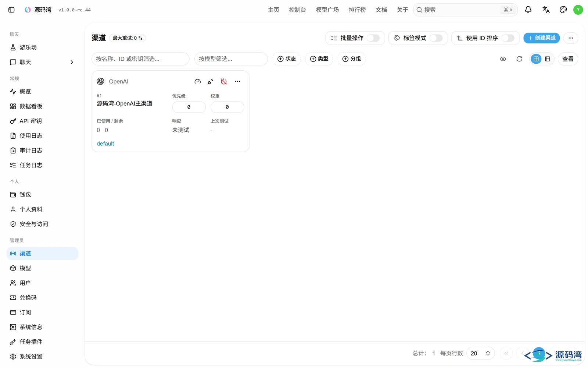This screenshot has height=368, width=588.
Task: Open the notifications bell
Action: point(528,10)
